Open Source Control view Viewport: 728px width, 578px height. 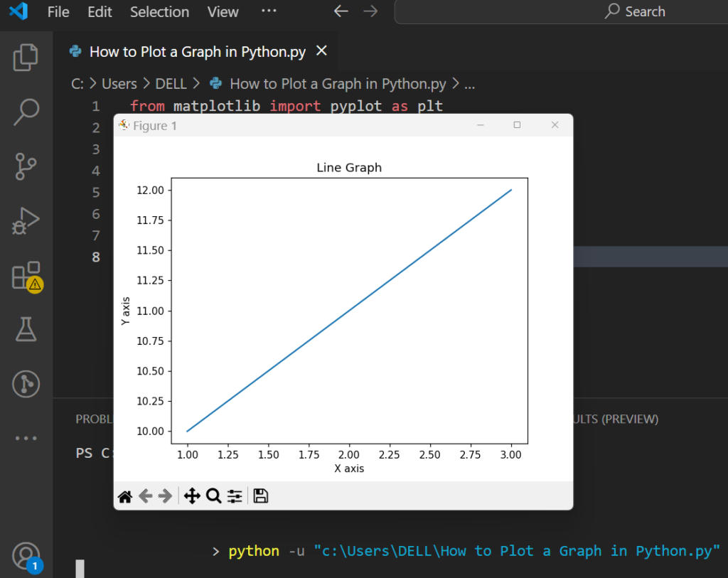tap(26, 166)
